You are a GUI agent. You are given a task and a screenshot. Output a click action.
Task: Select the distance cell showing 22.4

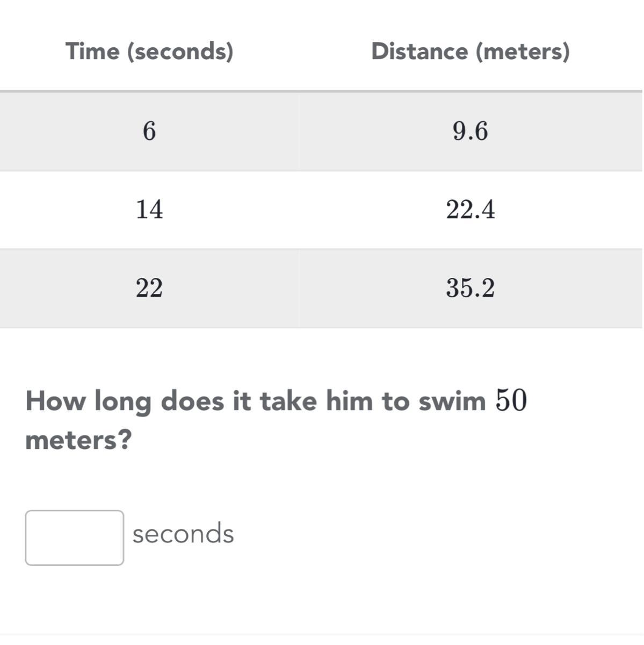point(470,209)
